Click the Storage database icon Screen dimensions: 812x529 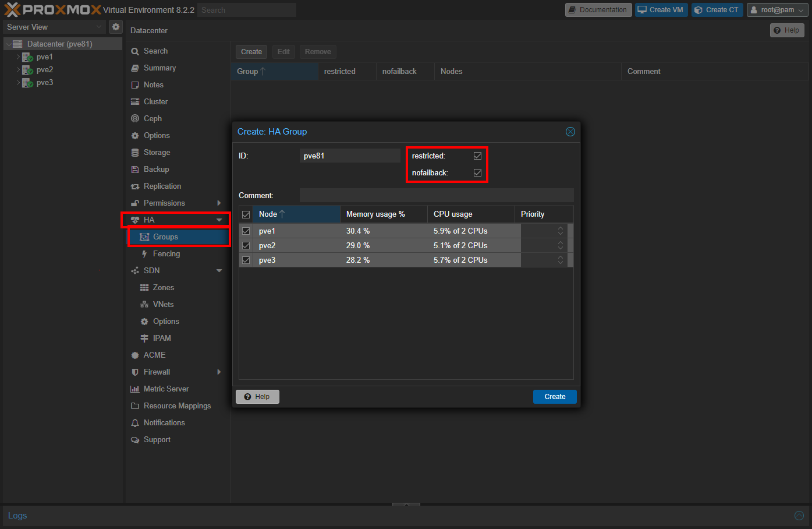click(x=135, y=153)
